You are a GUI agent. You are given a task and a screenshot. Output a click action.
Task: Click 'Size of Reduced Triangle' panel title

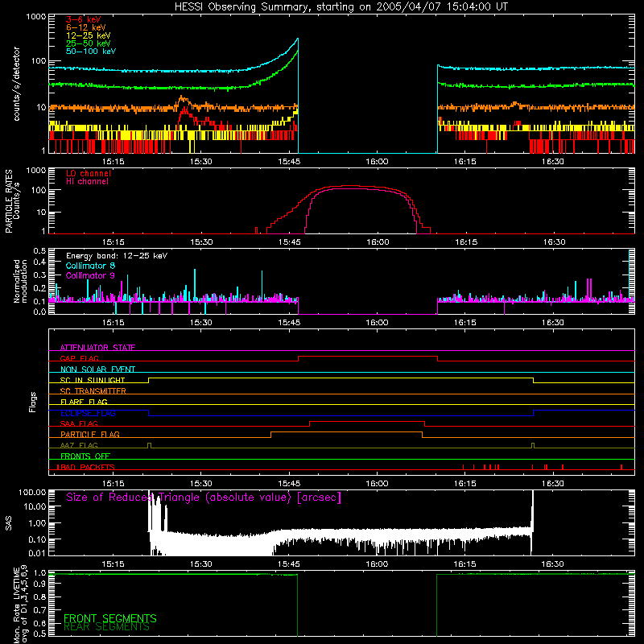[204, 497]
